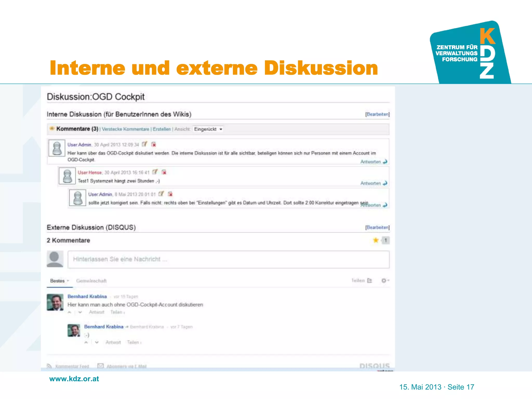The height and width of the screenshot is (399, 532).
Task: Reply via Antworten on User:Hense comment
Action: pyautogui.click(x=374, y=183)
